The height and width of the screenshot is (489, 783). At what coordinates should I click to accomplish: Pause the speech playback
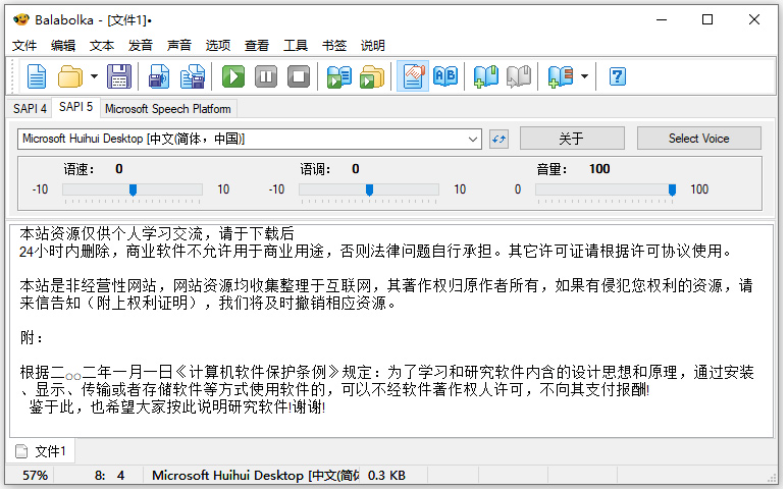[266, 76]
